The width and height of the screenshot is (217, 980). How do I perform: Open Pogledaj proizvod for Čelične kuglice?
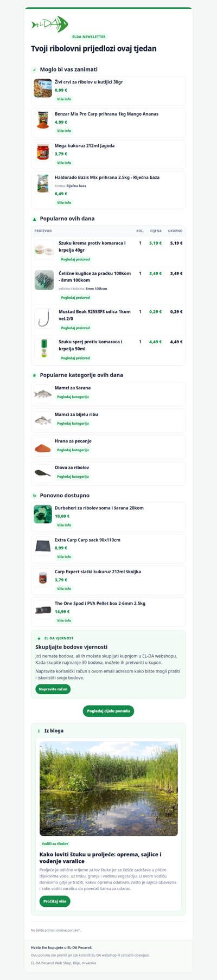(x=75, y=298)
